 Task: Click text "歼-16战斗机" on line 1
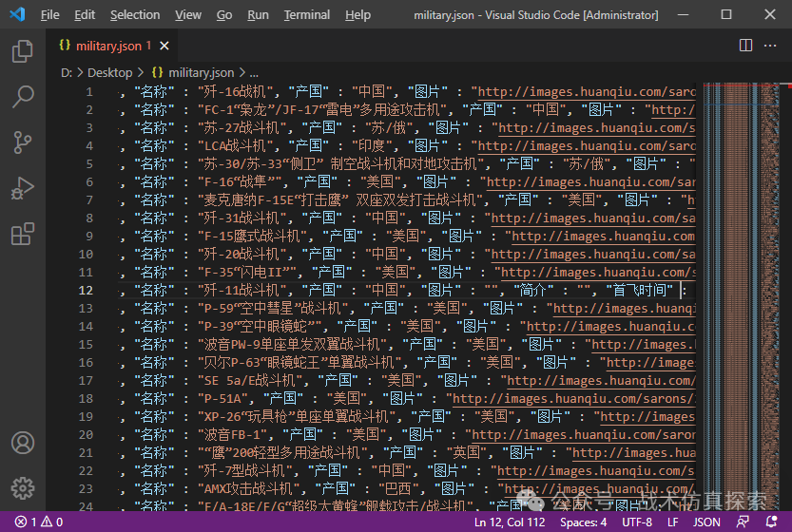point(234,92)
